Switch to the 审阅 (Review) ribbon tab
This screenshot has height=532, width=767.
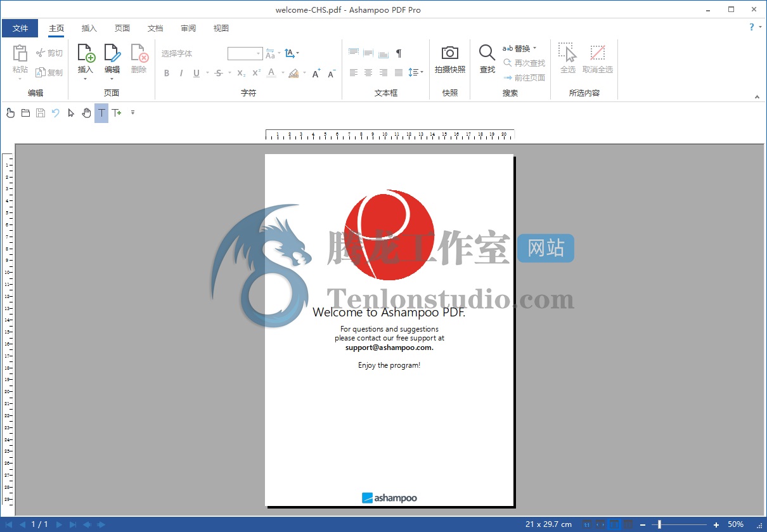(188, 28)
